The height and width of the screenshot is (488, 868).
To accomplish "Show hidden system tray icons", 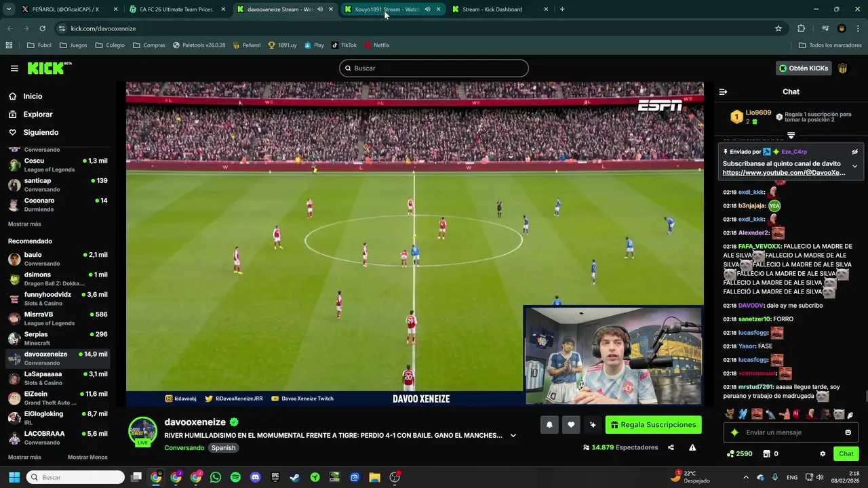I will coord(746,477).
